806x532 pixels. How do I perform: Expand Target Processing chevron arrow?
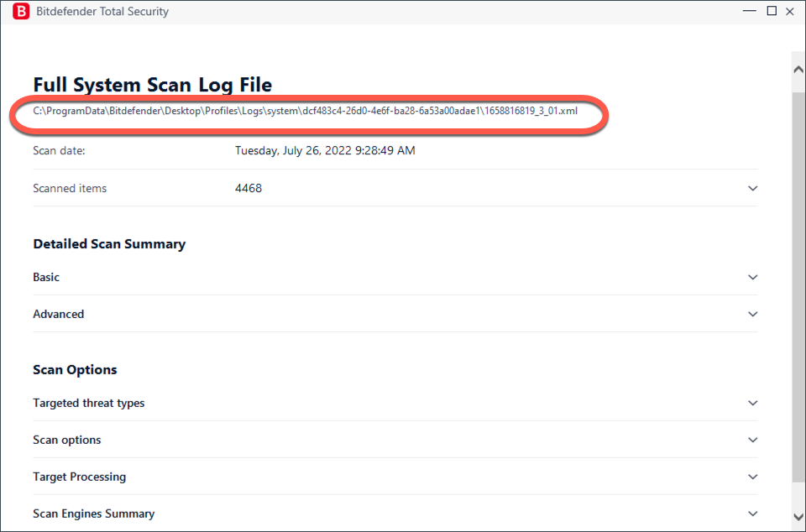click(x=752, y=477)
